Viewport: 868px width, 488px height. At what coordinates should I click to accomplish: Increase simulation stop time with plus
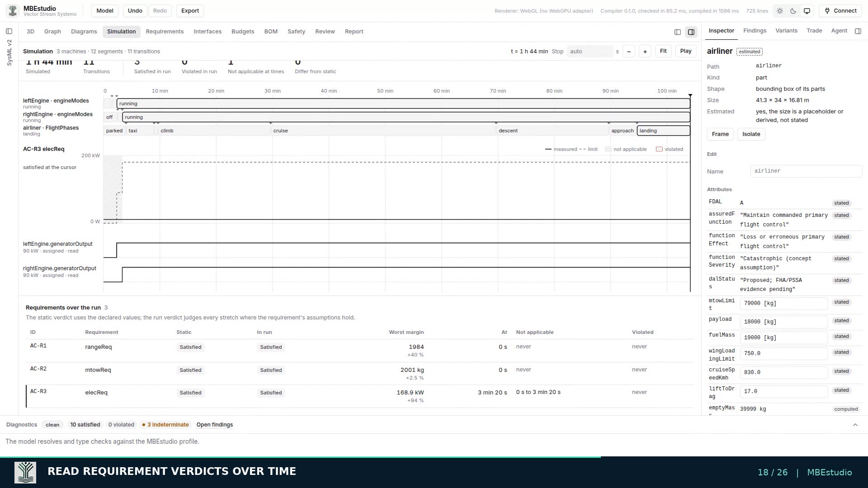tap(645, 52)
